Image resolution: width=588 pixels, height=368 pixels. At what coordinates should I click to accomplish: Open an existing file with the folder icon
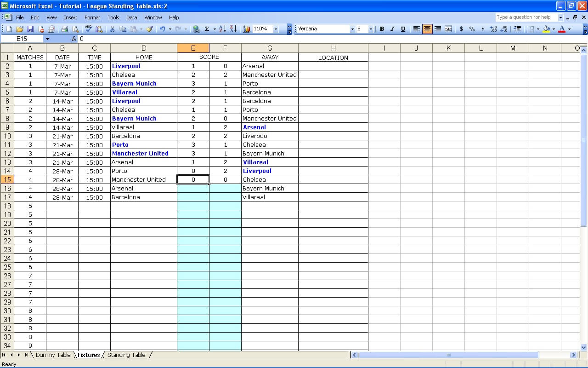[20, 29]
